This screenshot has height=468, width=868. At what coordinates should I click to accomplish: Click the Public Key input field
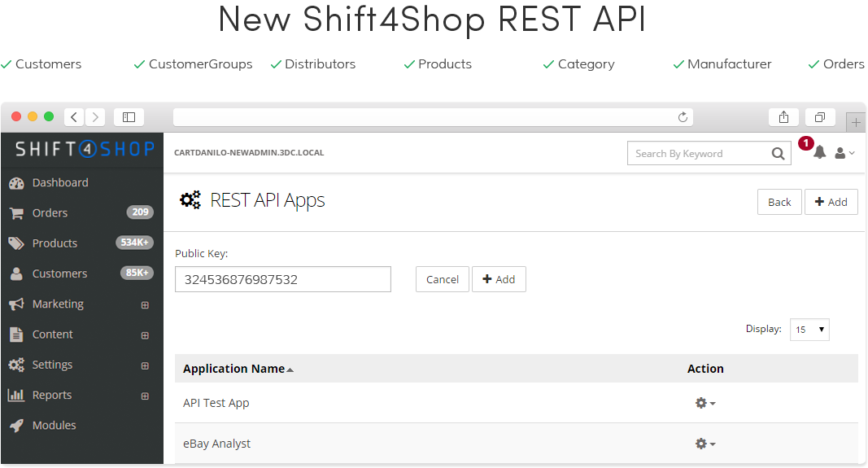(x=283, y=280)
